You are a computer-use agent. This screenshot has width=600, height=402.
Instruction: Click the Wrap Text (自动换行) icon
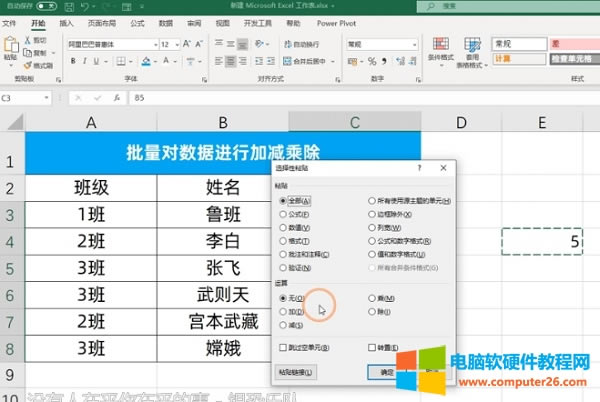(x=287, y=44)
